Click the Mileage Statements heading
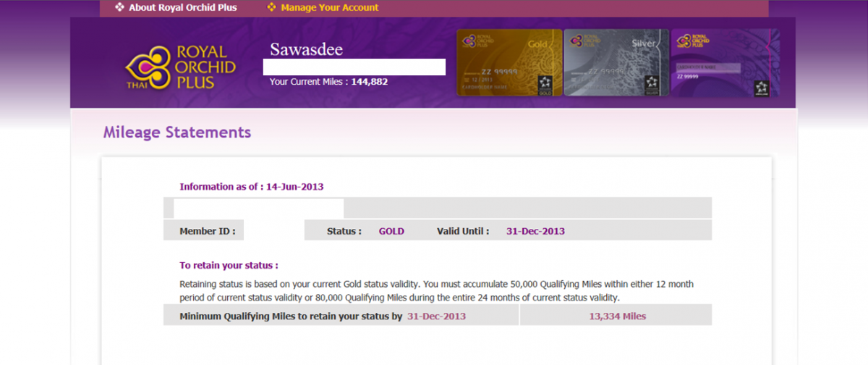868x365 pixels. point(177,133)
